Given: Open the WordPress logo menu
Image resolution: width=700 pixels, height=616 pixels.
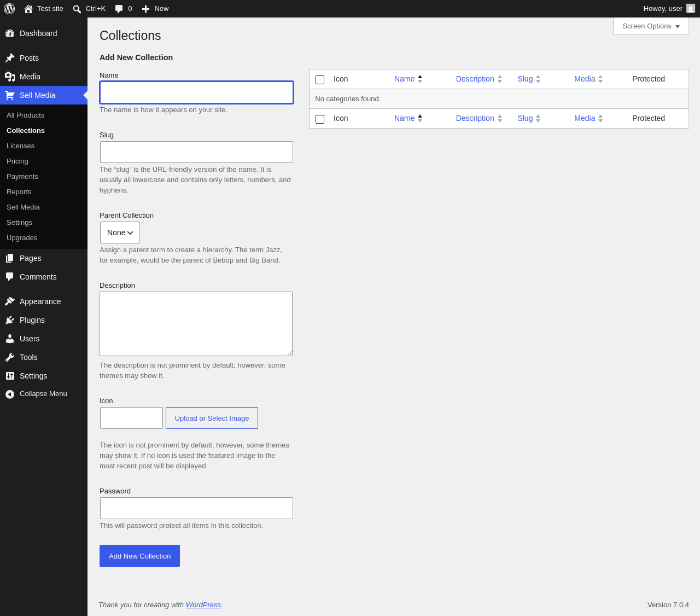Looking at the screenshot, I should 9,9.
